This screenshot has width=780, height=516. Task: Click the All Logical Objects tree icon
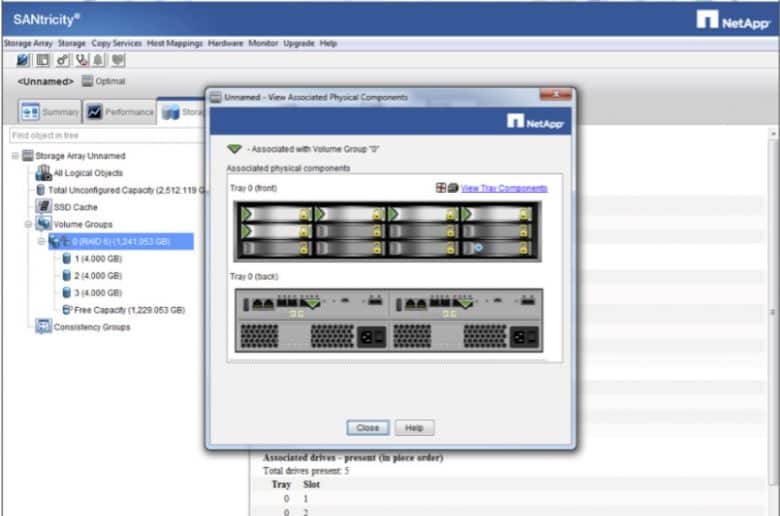pos(44,173)
